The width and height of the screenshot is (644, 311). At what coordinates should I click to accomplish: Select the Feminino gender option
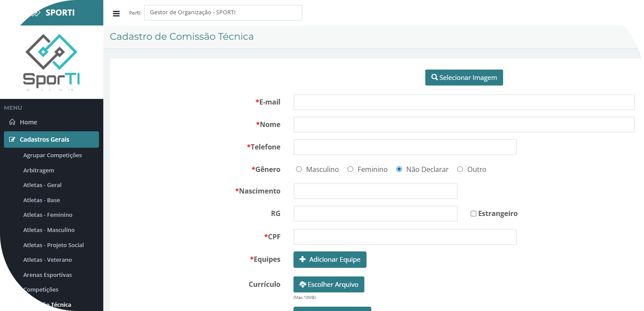[x=351, y=169]
